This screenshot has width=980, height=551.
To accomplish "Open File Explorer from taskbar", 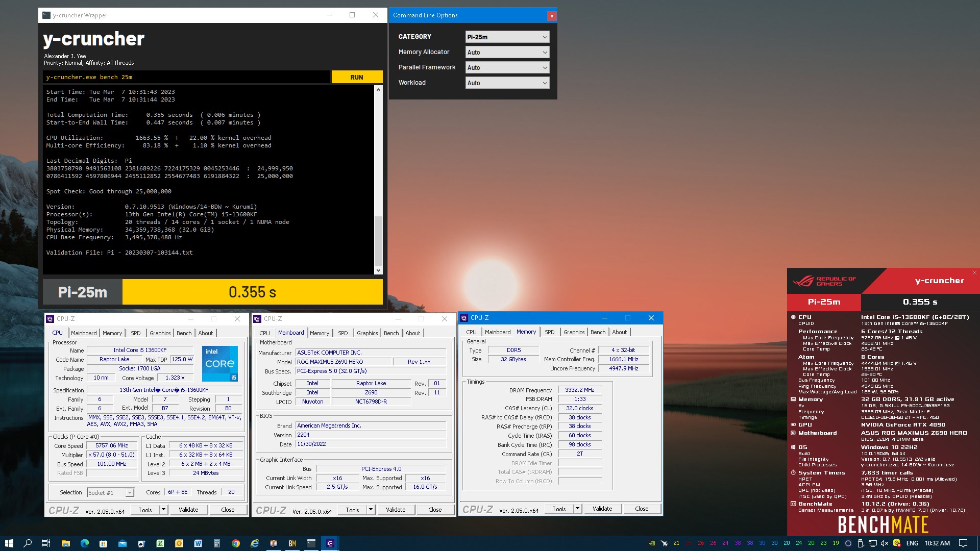I will pyautogui.click(x=65, y=543).
